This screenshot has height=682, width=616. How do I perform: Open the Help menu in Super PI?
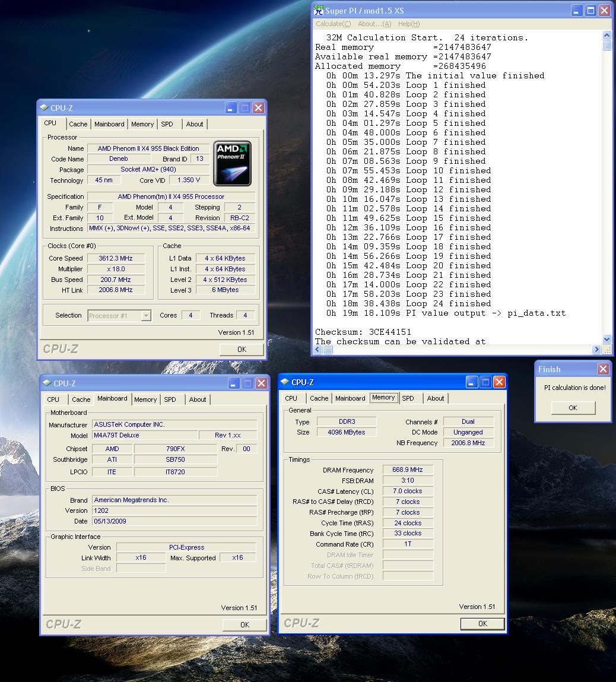click(409, 24)
